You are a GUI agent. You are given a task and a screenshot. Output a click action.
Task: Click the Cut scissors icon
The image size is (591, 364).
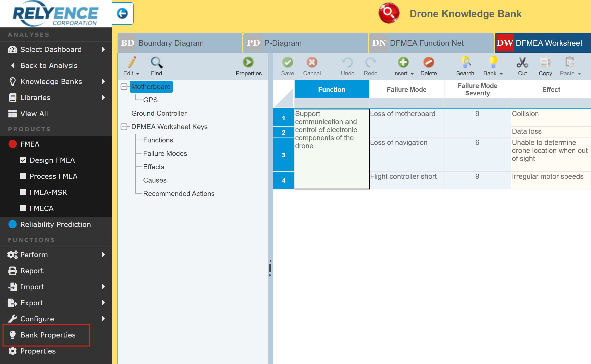click(x=522, y=63)
